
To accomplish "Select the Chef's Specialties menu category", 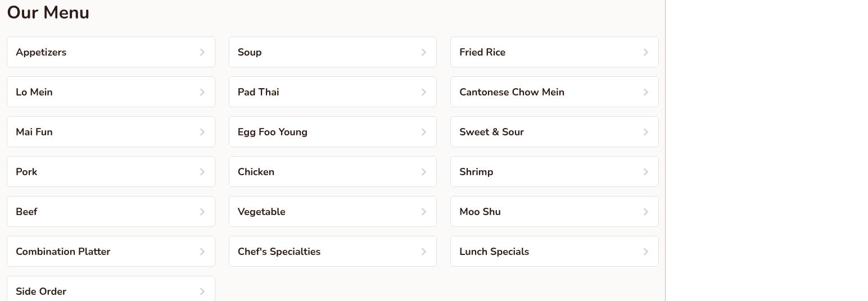I will [279, 252].
